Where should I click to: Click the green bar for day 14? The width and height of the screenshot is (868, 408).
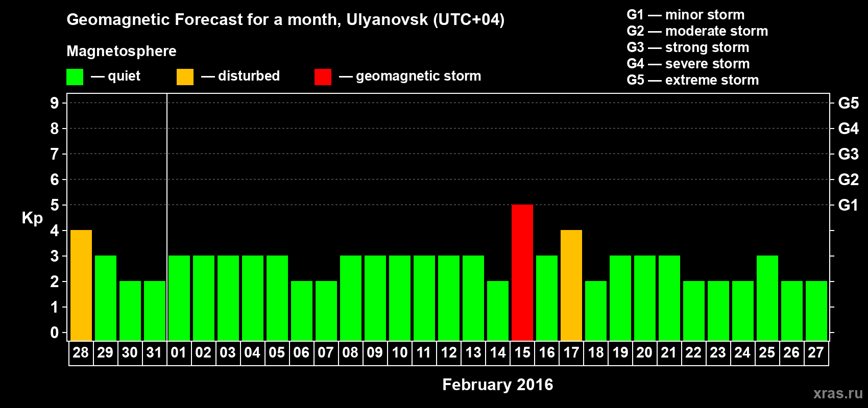[498, 311]
